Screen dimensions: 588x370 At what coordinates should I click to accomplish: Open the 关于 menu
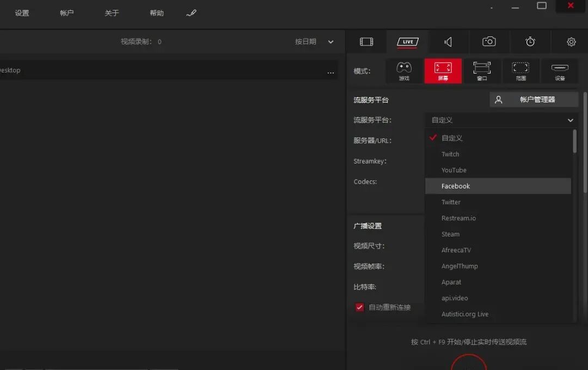(x=112, y=13)
